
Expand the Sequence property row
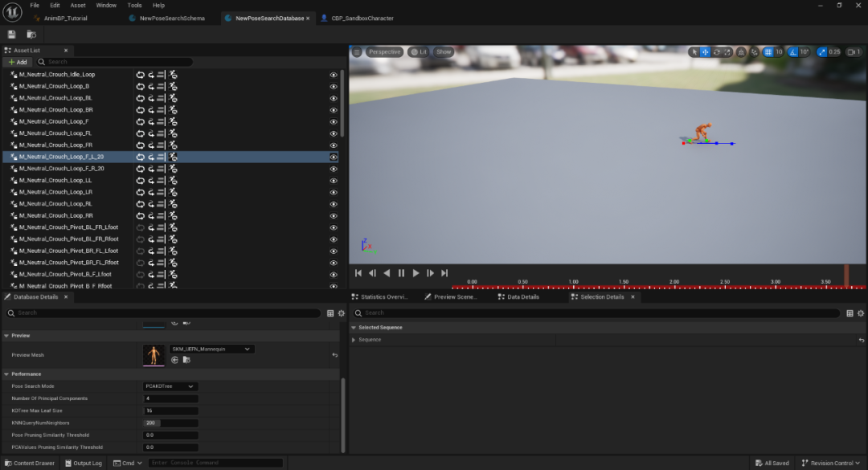pos(354,340)
